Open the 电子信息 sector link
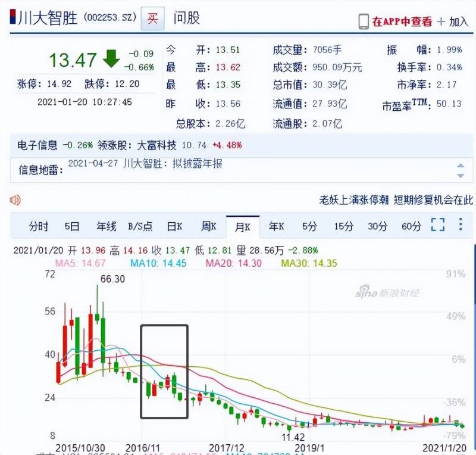Screen dimensions: 476x455 click(x=37, y=145)
